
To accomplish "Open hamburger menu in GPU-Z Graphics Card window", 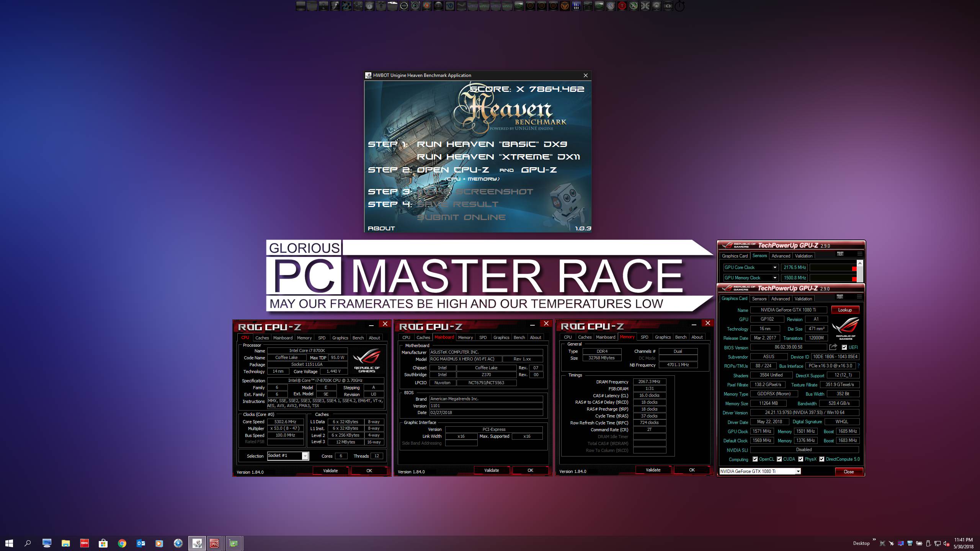I will coord(859,297).
